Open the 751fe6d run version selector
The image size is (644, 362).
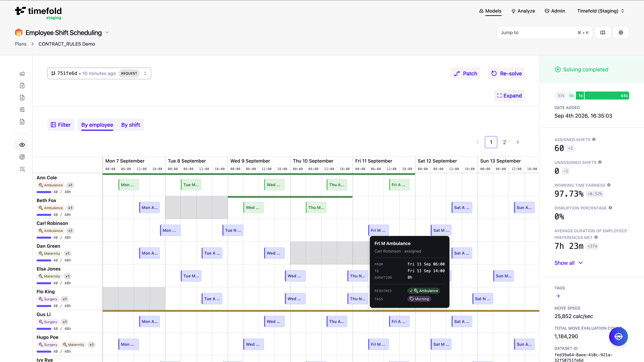(x=99, y=73)
